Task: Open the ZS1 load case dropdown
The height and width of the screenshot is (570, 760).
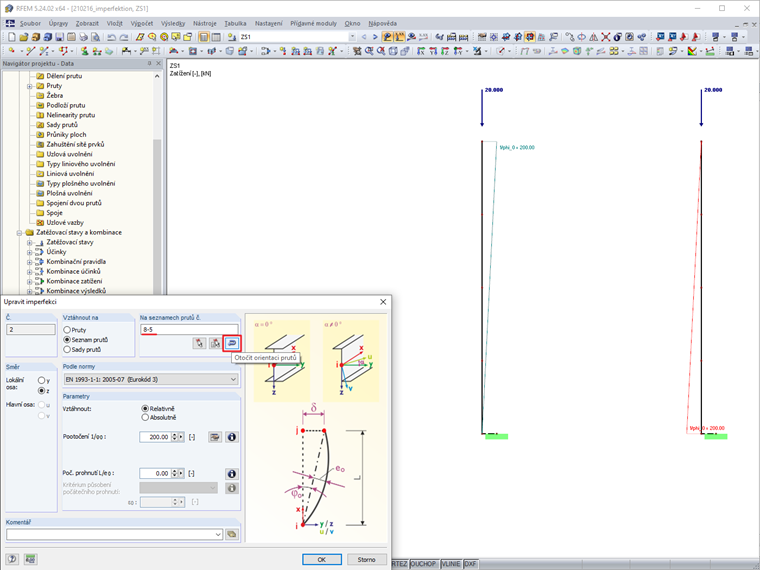Action: point(352,37)
